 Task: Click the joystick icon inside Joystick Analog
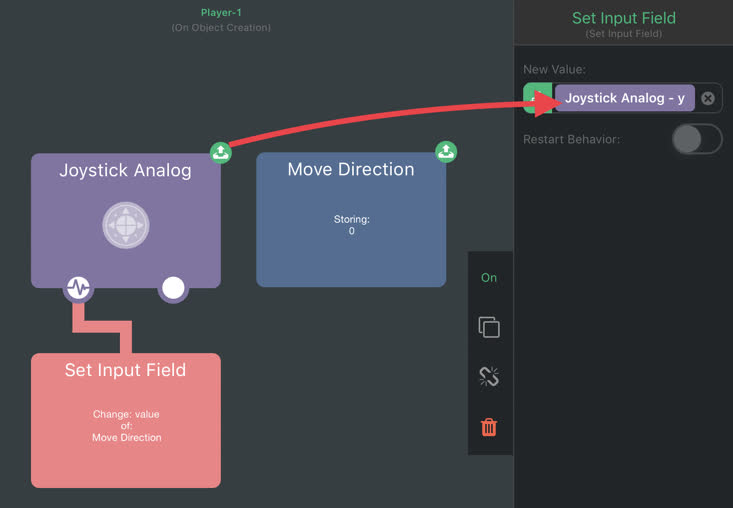click(x=126, y=225)
